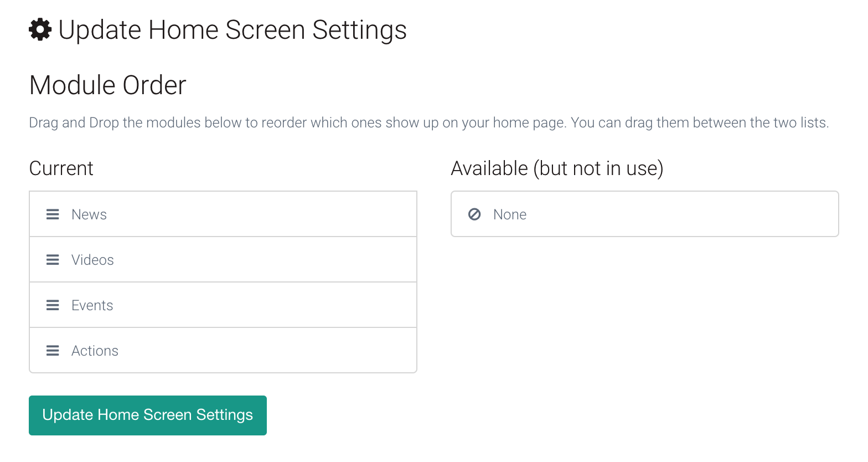Image resolution: width=868 pixels, height=462 pixels.
Task: Select the News module label
Action: point(89,214)
